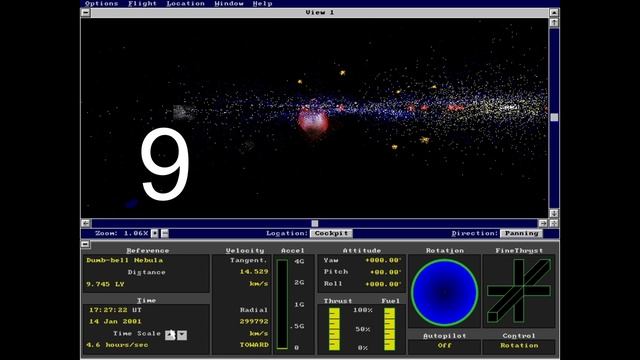Viewport: 640px width, 360px height.
Task: Decrease Time Scale with down arrow
Action: point(182,335)
